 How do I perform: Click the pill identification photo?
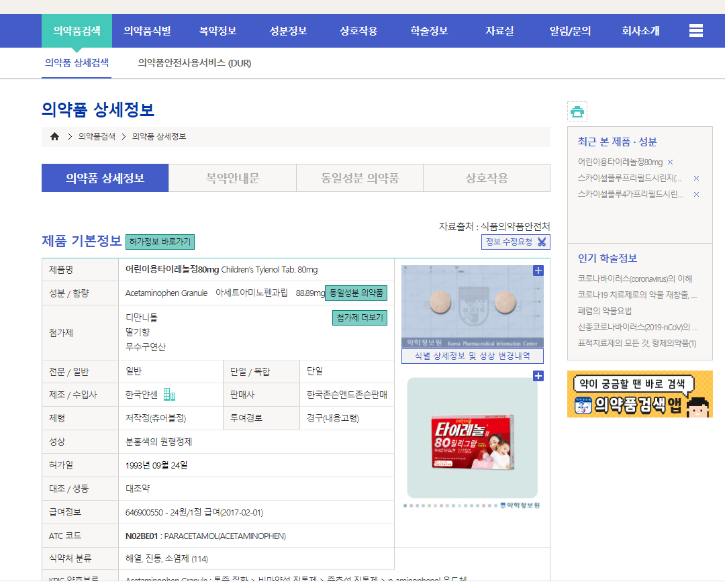[x=473, y=306]
